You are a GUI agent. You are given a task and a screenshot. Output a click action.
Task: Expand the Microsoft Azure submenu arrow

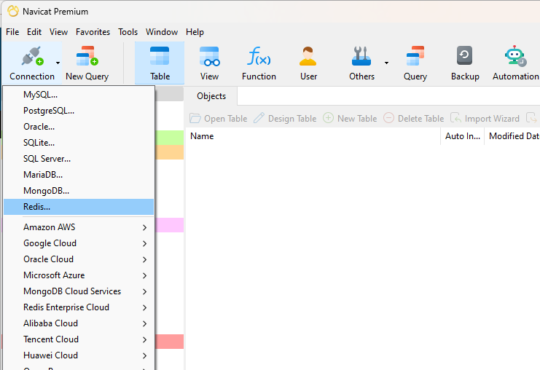pyautogui.click(x=145, y=276)
